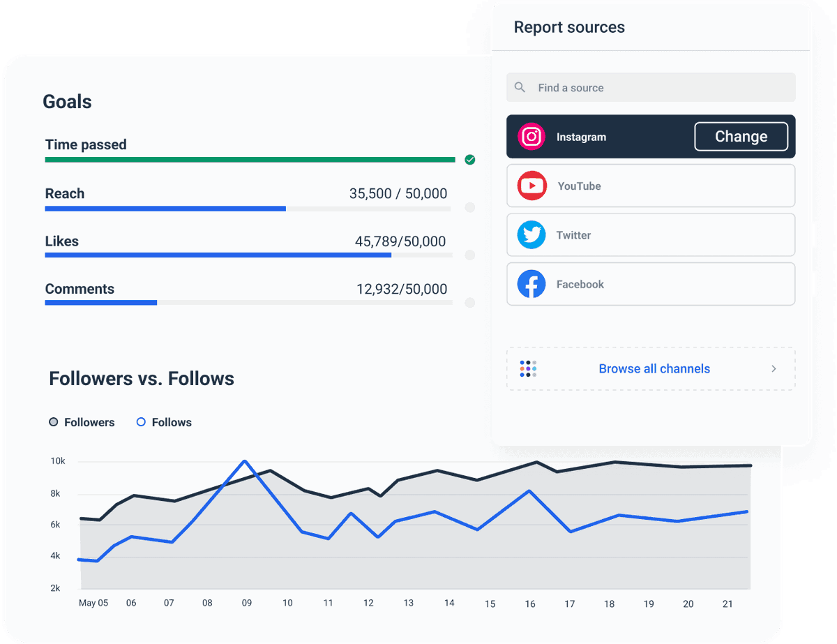
Task: Expand the YouTube source row
Action: (651, 186)
